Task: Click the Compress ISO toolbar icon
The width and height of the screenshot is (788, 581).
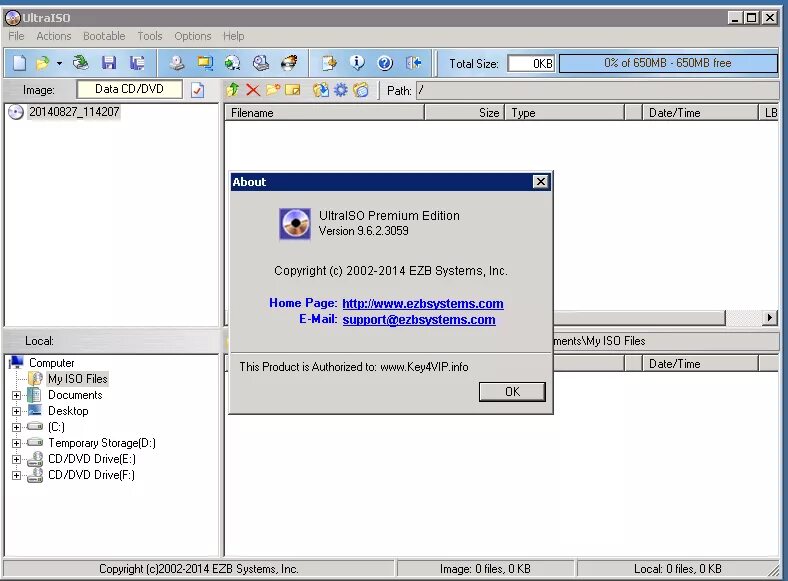Action: pyautogui.click(x=205, y=63)
